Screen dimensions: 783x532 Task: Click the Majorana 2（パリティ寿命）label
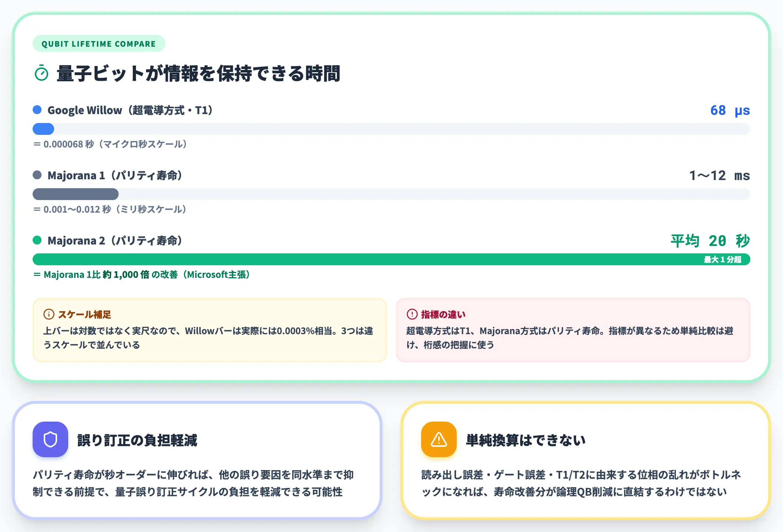tap(115, 240)
